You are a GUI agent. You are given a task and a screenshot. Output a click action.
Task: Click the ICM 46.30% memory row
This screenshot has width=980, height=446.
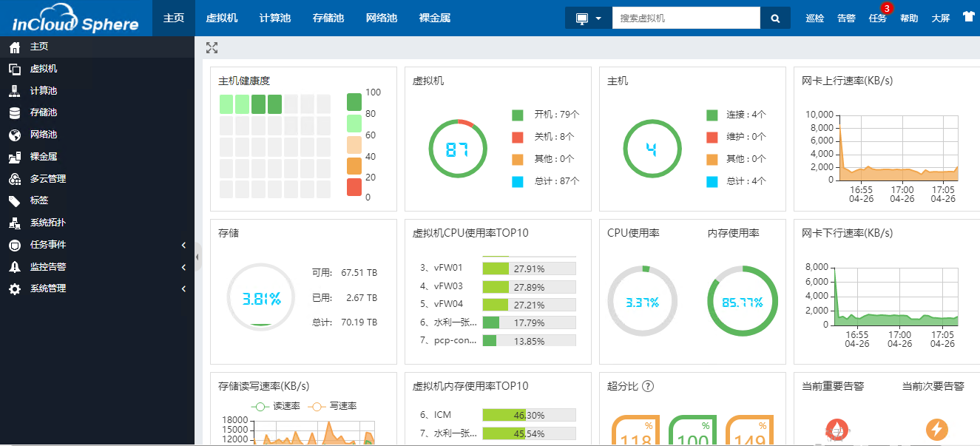pos(498,415)
